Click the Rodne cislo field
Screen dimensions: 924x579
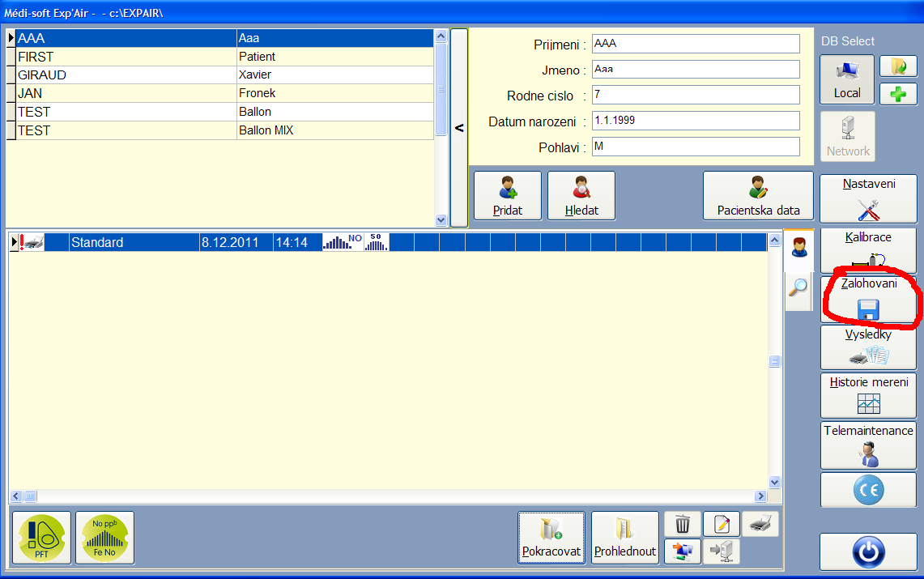coord(696,95)
